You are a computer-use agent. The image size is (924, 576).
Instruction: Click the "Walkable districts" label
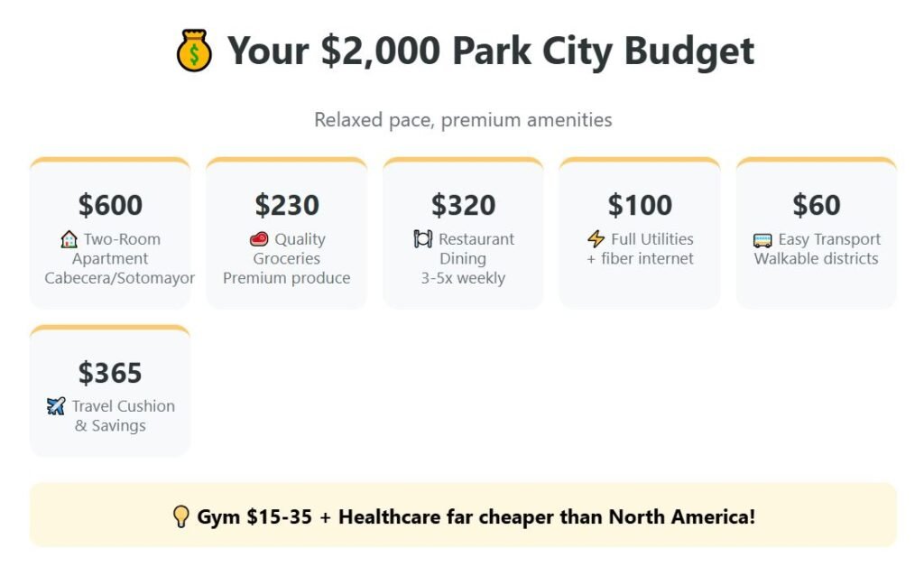pos(816,258)
